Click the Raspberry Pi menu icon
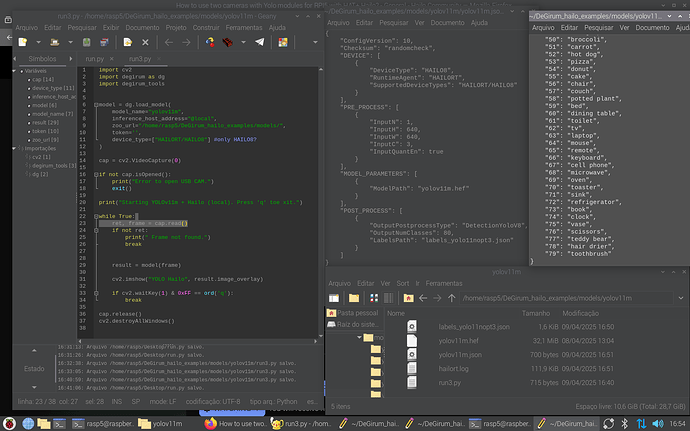 9,423
